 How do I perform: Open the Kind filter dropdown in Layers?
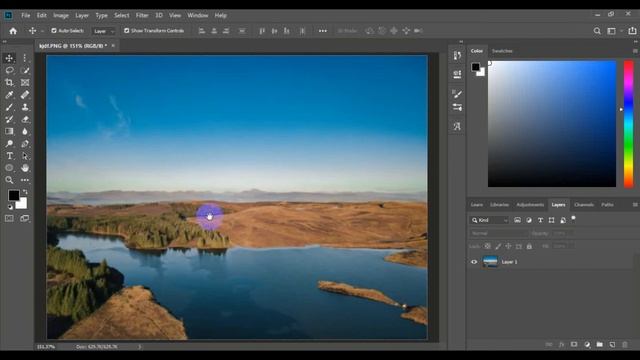(489, 220)
